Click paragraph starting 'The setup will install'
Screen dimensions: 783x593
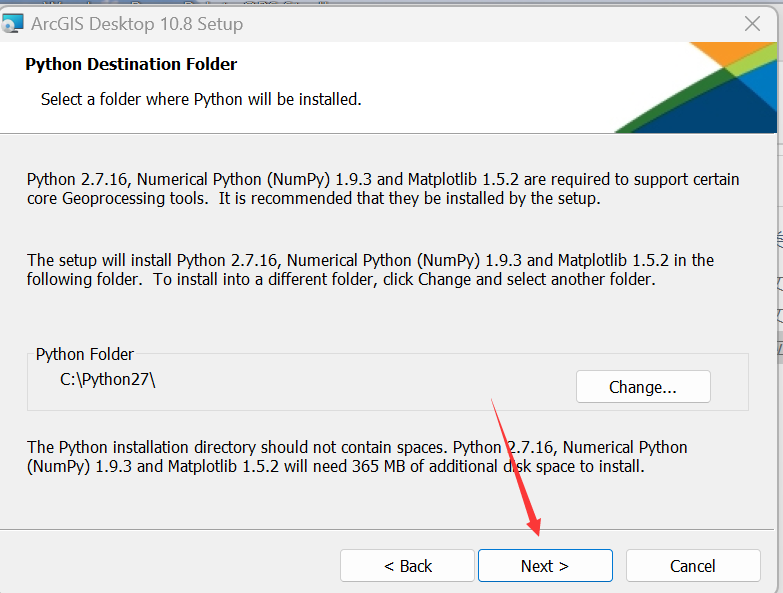pyautogui.click(x=370, y=270)
